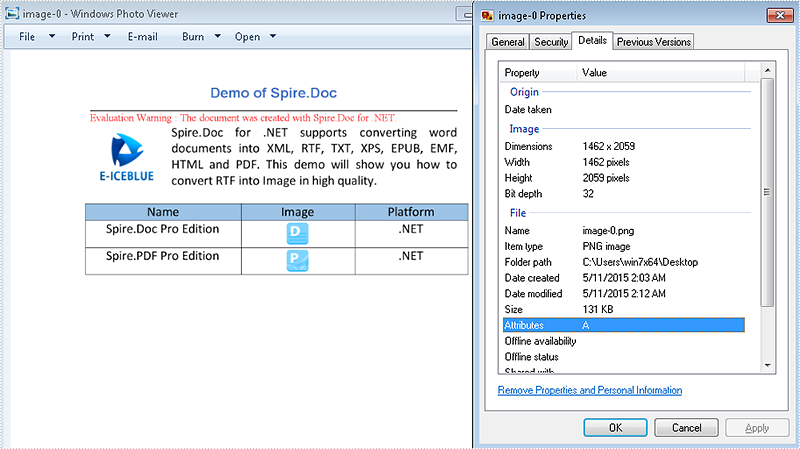Click the Spire.Doc Pro Edition table cell
The height and width of the screenshot is (449, 800).
coord(163,234)
